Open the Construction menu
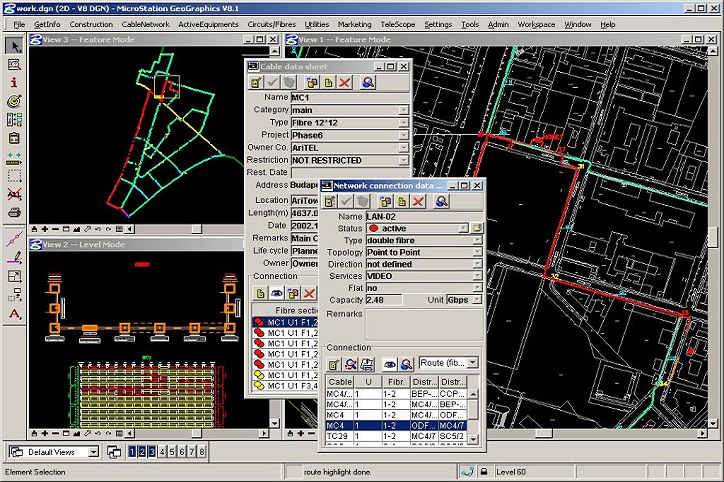724x482 pixels. (x=91, y=24)
